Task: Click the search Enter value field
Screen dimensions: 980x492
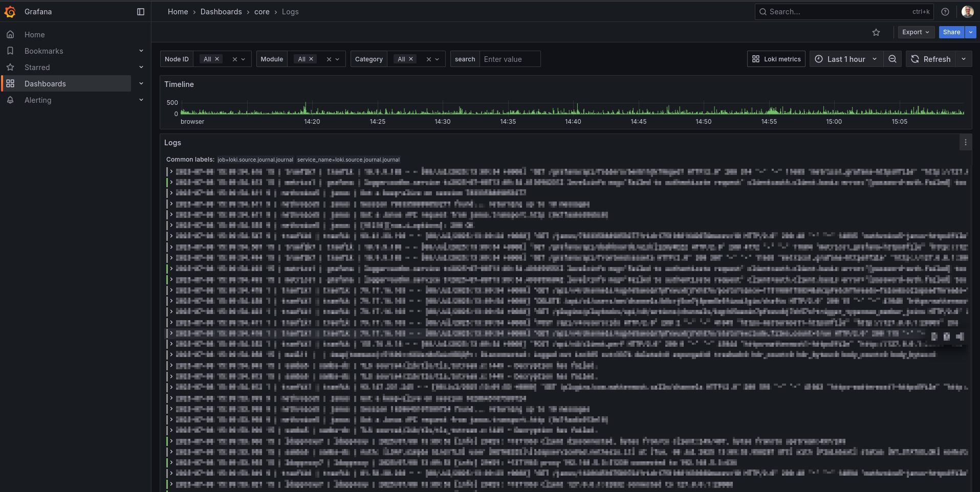Action: [510, 59]
